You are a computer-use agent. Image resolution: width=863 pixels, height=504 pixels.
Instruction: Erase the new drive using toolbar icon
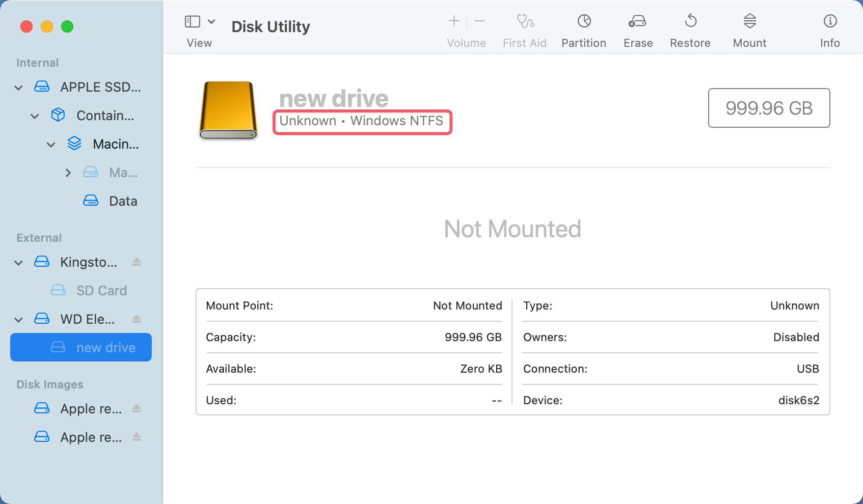[x=637, y=30]
